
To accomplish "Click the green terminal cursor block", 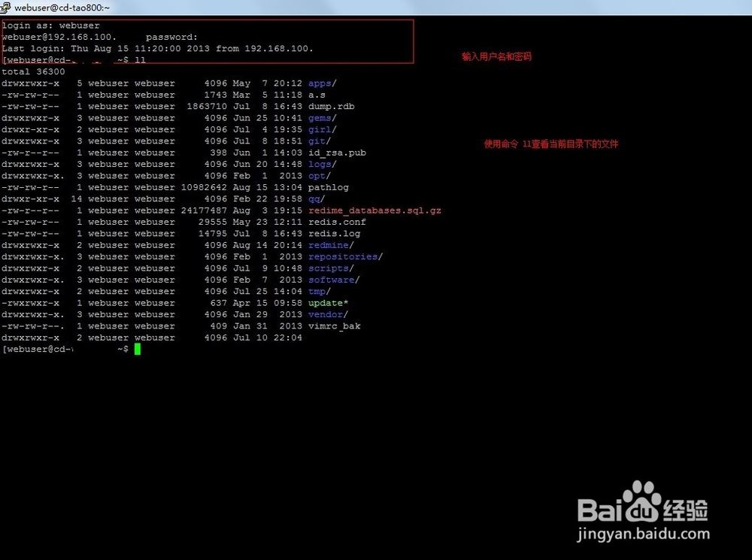I will click(138, 349).
